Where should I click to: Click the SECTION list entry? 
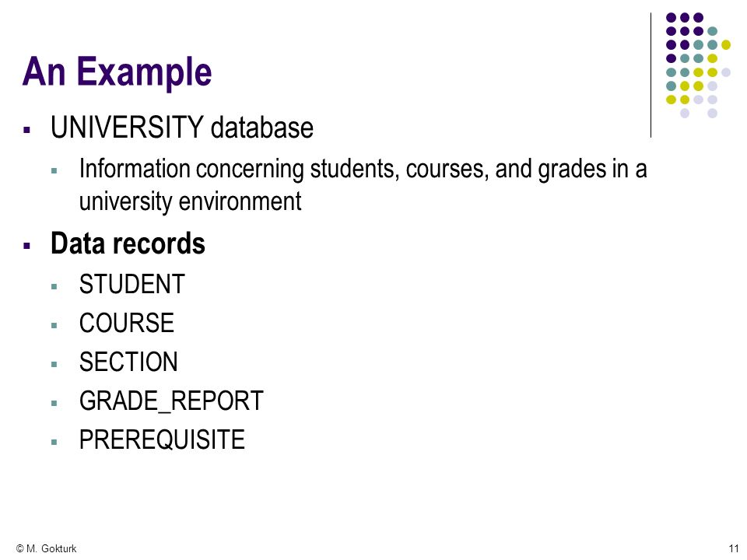pos(128,362)
